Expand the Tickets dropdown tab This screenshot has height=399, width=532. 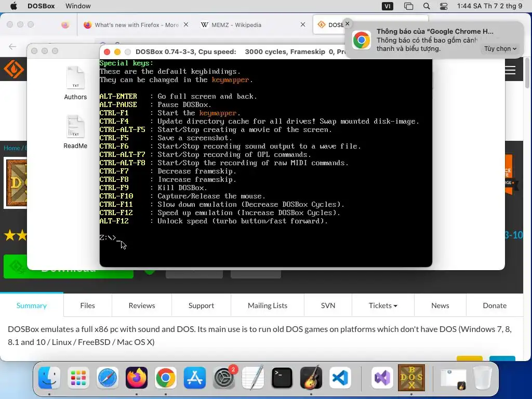point(383,305)
